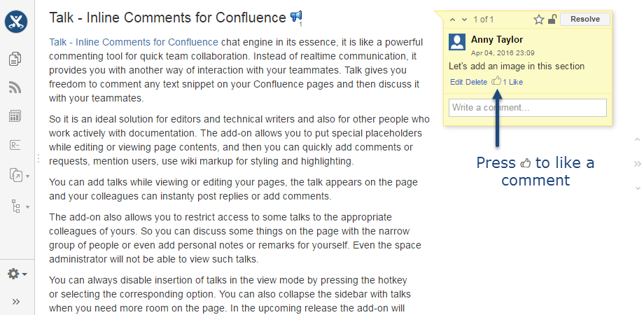Expand the page tree sidebar dropdown
Viewport: 644px width, 315px height.
(x=17, y=206)
